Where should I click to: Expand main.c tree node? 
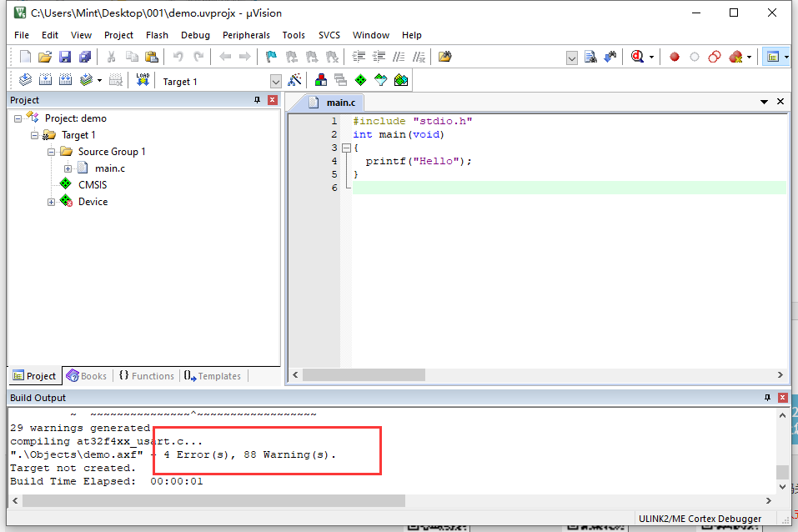pos(68,168)
